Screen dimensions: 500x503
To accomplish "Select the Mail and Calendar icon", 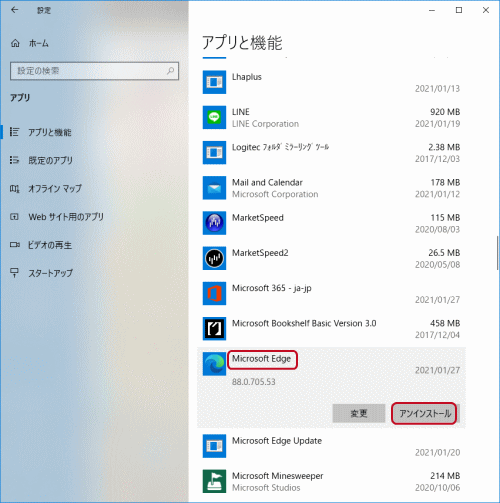I will tap(214, 188).
